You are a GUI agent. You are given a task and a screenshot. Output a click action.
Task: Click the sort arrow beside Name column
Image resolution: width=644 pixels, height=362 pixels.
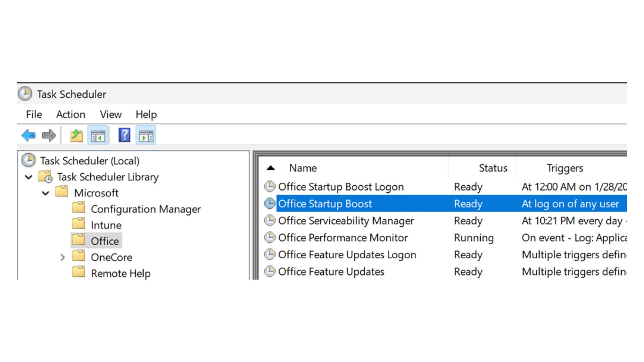click(271, 168)
